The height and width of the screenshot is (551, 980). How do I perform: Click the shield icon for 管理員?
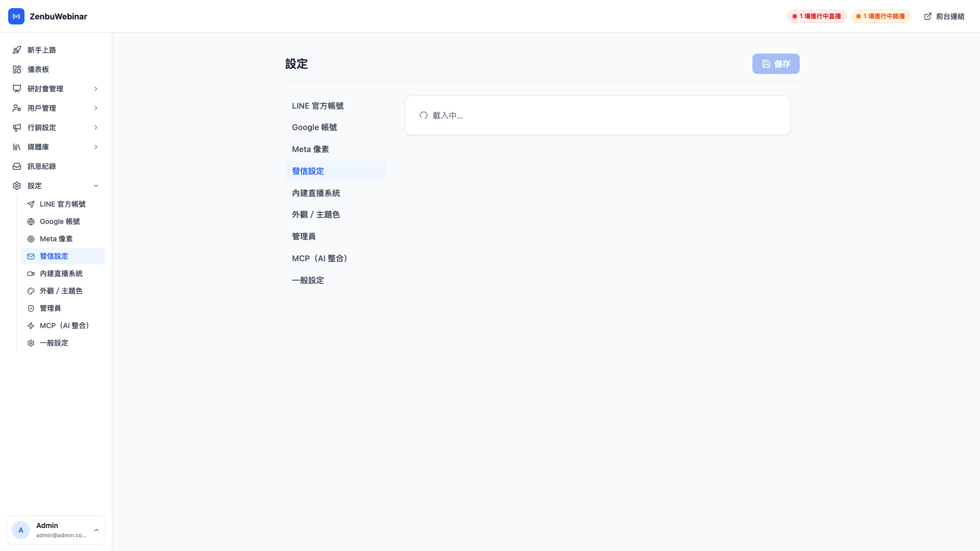31,308
